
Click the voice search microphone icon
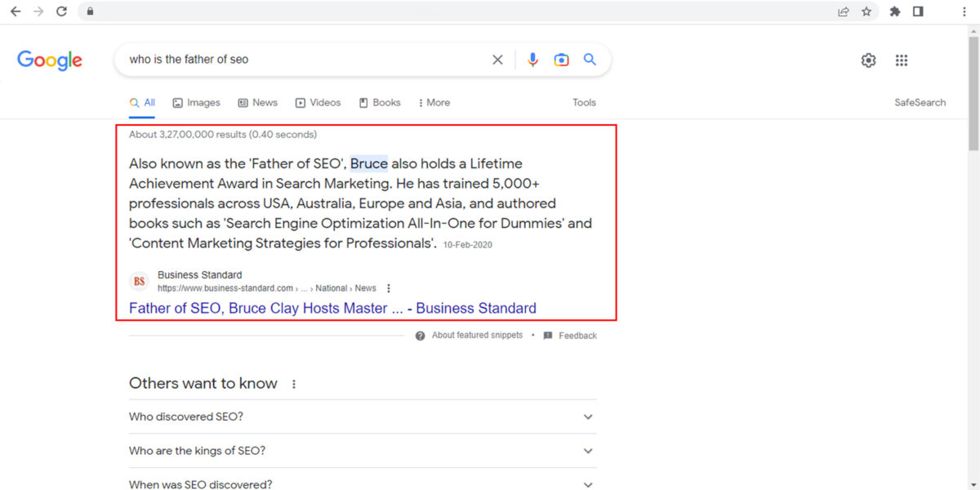(x=532, y=59)
